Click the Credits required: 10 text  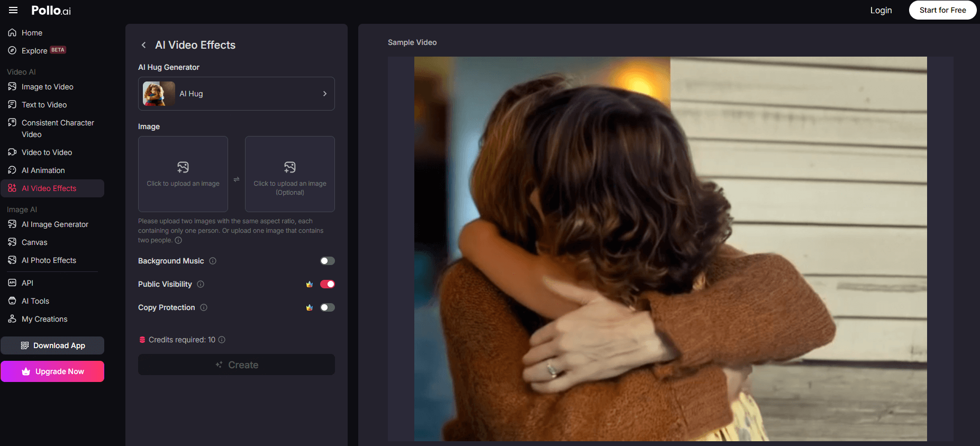(x=182, y=340)
